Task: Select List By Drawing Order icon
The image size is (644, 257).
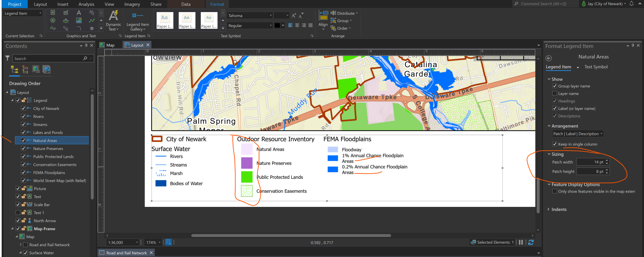Action: 14,69
